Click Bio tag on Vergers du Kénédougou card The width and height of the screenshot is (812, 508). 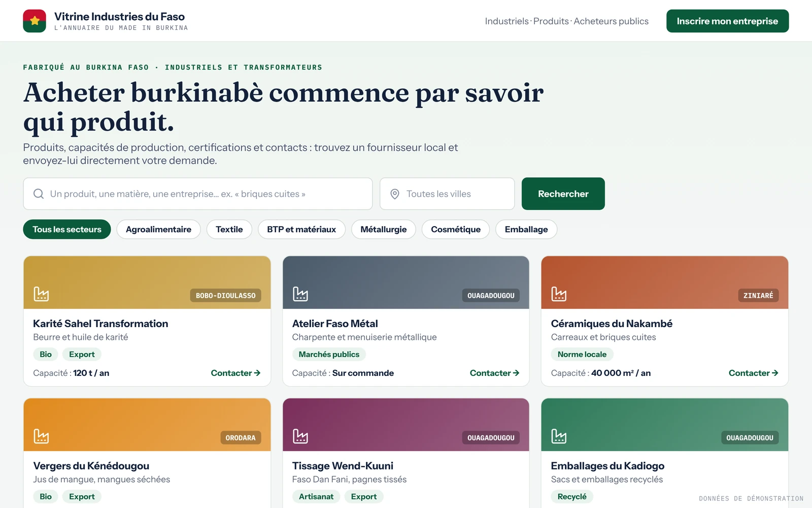pyautogui.click(x=46, y=496)
